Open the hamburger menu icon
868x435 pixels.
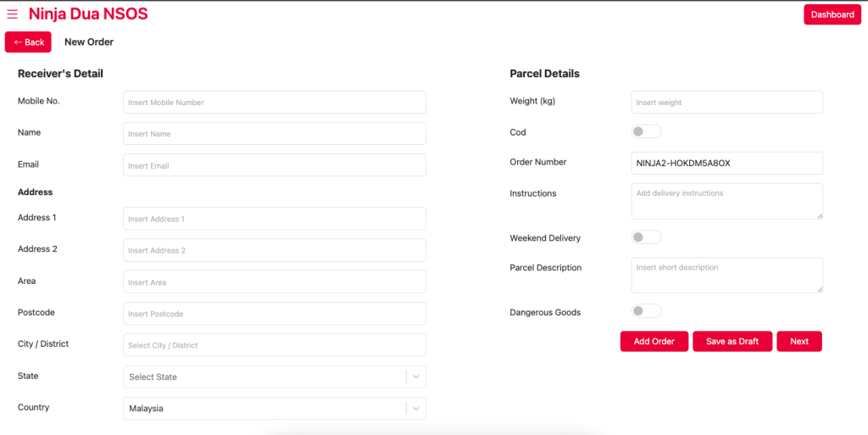[x=12, y=14]
